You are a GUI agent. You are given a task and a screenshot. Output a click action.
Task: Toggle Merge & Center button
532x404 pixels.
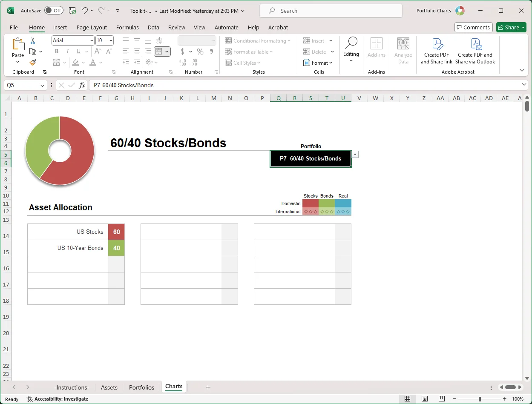tap(159, 52)
